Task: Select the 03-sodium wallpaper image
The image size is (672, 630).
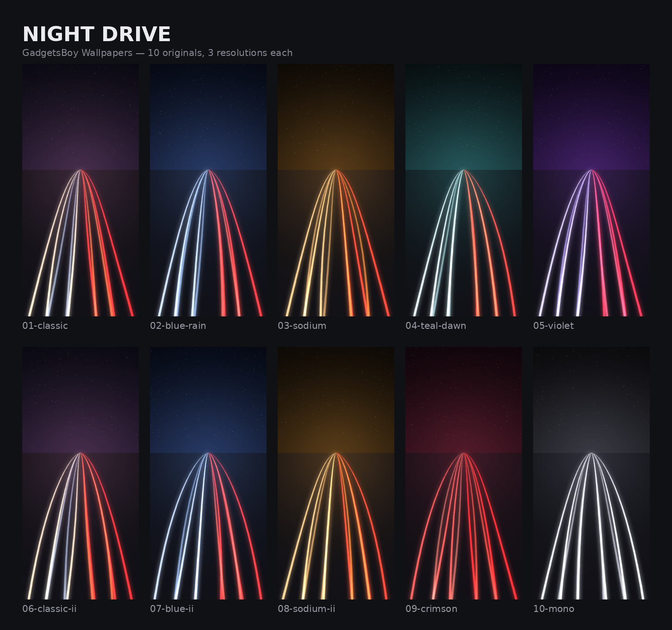Action: (336, 190)
